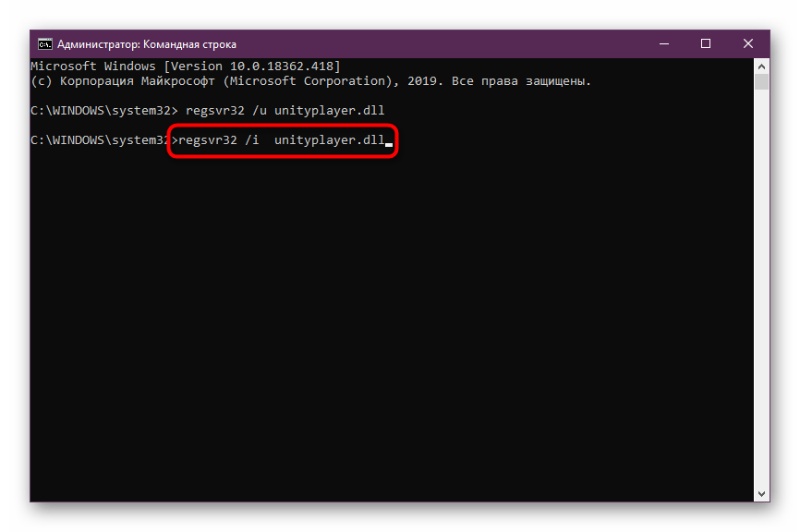Close the Command Prompt window
The image size is (800, 532).
pos(747,43)
